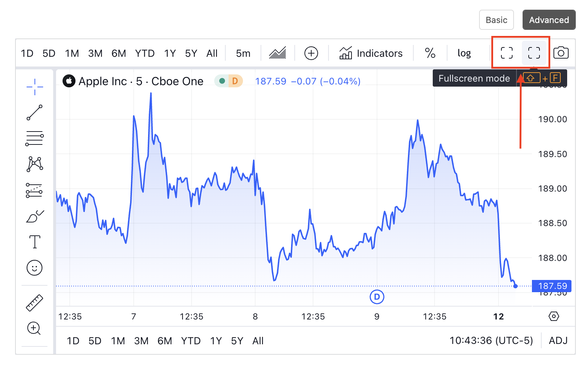Switch to Basic mode
Screen dimensions: 588x368
[496, 20]
